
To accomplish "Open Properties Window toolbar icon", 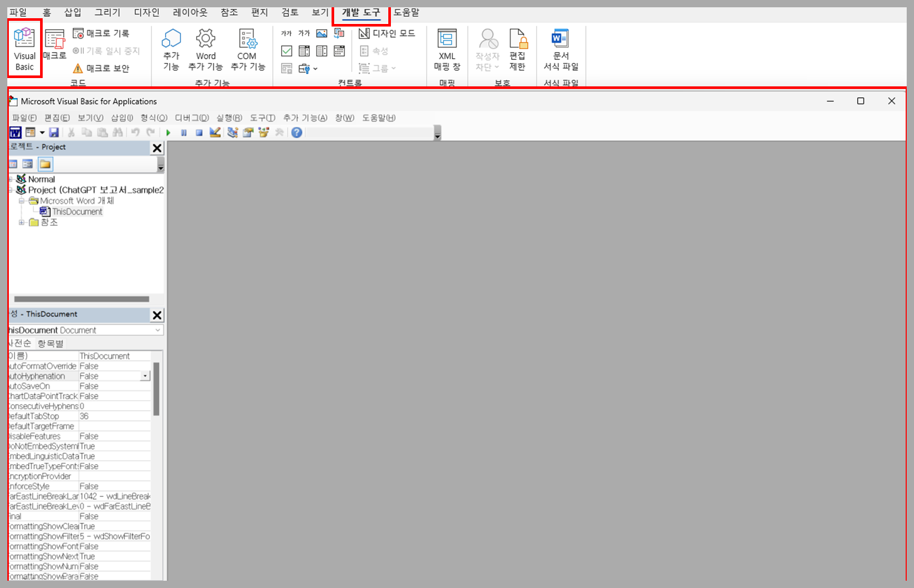I will point(248,133).
